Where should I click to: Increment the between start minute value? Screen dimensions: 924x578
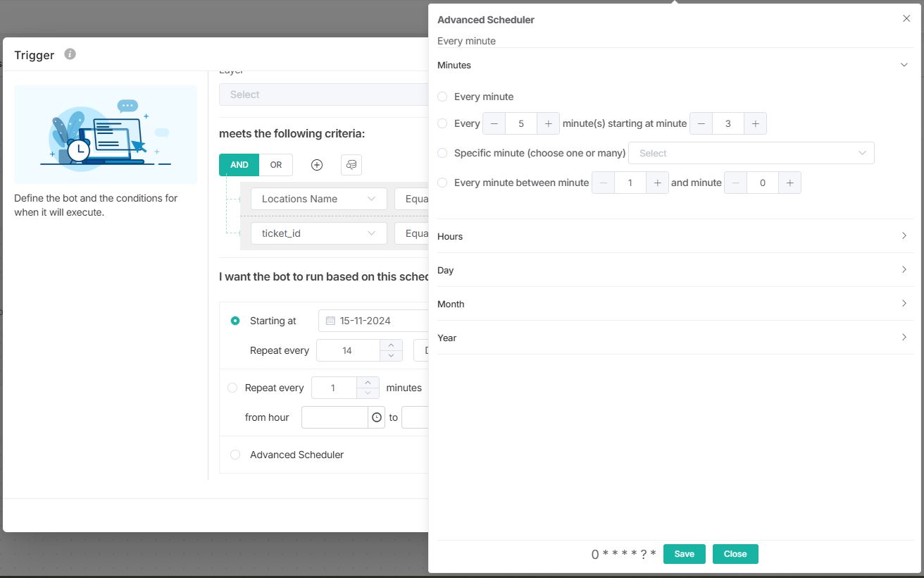point(657,183)
